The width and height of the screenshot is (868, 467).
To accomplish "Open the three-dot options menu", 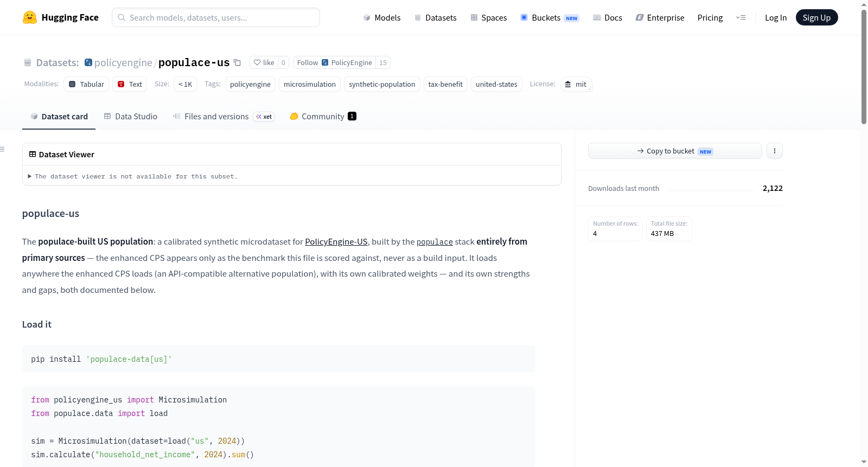I will pyautogui.click(x=775, y=151).
